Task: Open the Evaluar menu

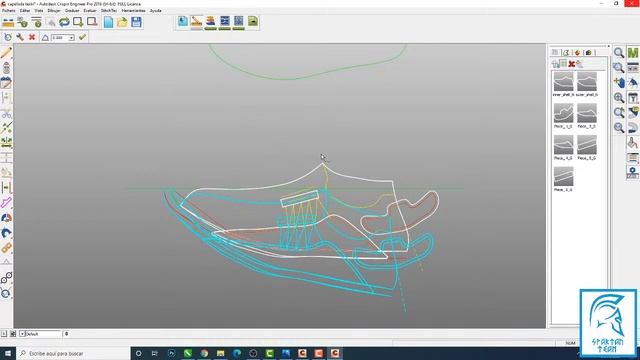Action: (90, 11)
